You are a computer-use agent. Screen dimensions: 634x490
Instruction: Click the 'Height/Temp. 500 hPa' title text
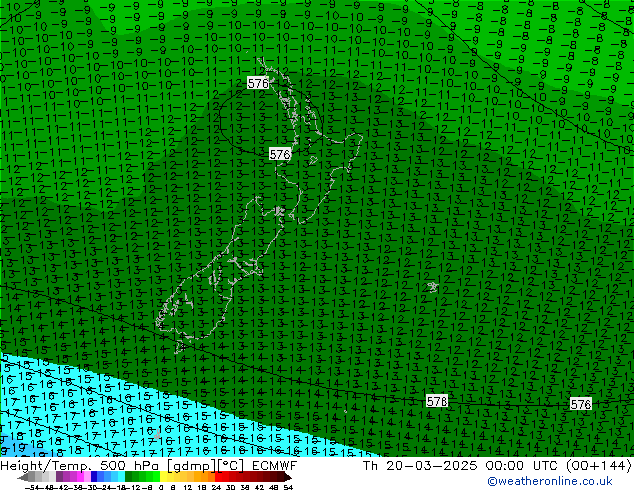[x=80, y=465]
